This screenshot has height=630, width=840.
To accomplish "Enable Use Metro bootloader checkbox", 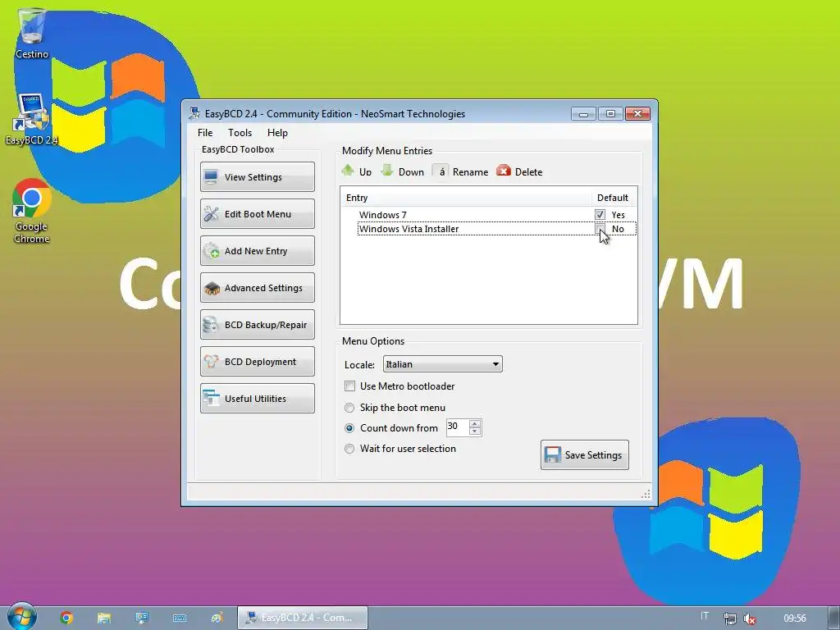I will point(349,386).
